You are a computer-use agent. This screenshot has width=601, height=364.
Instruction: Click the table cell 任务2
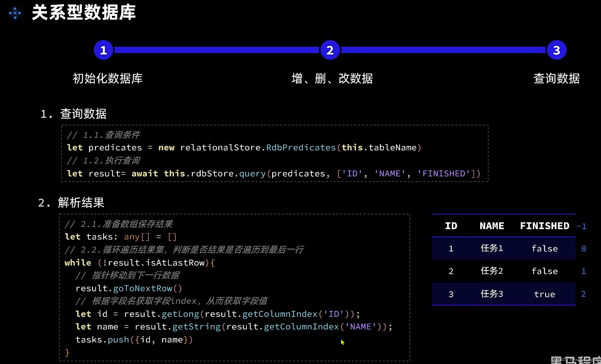(492, 271)
